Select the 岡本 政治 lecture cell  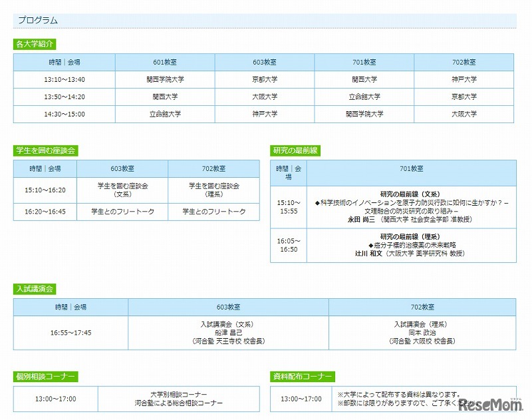point(422,332)
